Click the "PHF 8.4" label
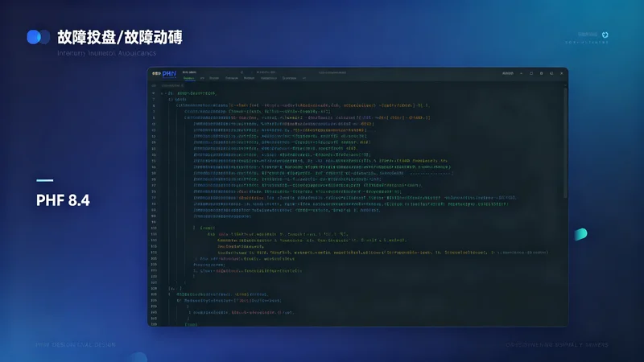Viewport: 644px width, 362px height. click(x=63, y=200)
